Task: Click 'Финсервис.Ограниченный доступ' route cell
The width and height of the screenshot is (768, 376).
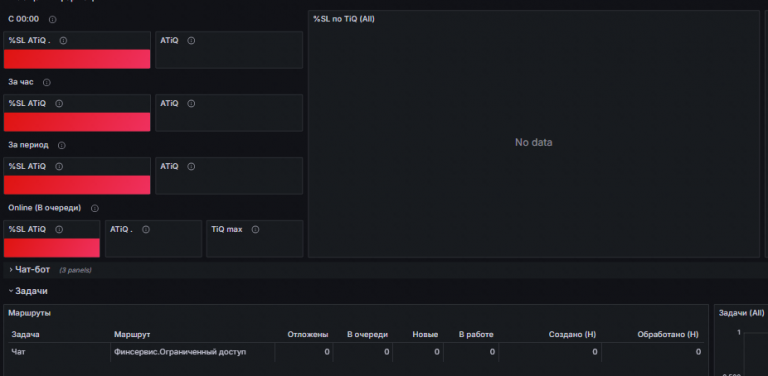Action: tap(180, 352)
